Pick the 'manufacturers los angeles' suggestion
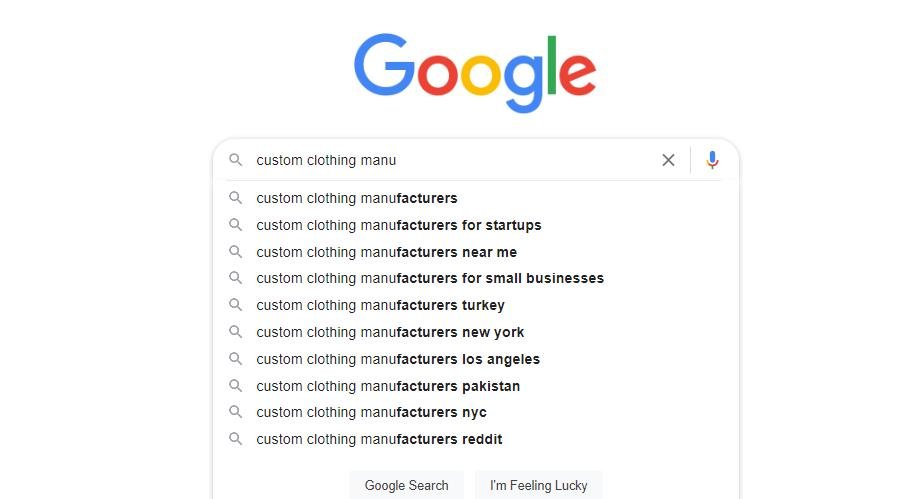 398,359
